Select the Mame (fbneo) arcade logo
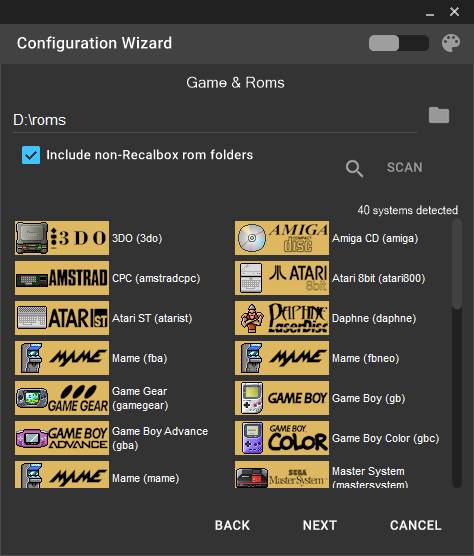 (x=282, y=358)
